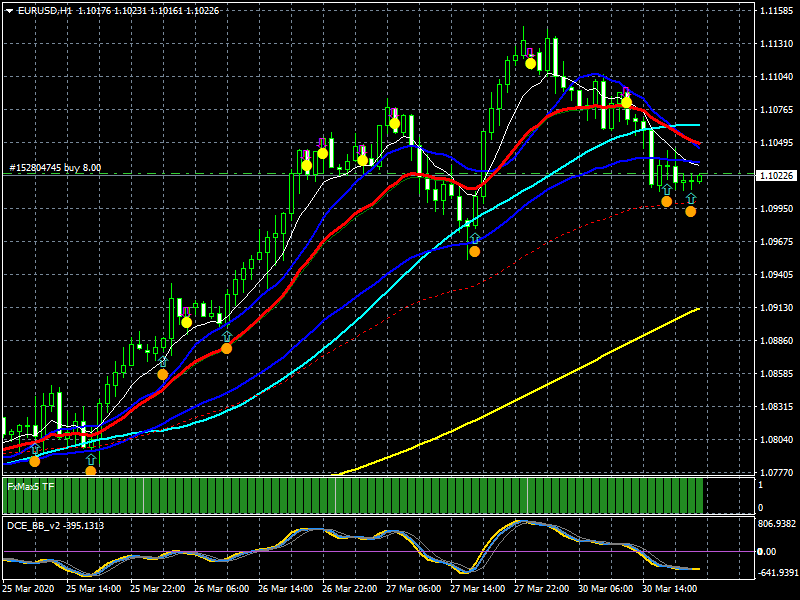800x600 pixels.
Task: Click the cyan up arrow above the rightmost orange dot
Action: click(x=691, y=198)
